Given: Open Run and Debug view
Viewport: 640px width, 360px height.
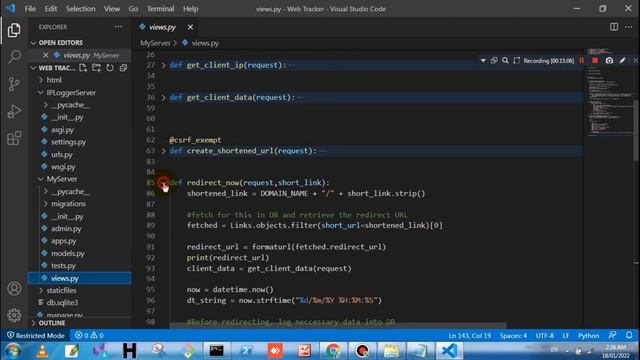Looking at the screenshot, I should coord(14,111).
